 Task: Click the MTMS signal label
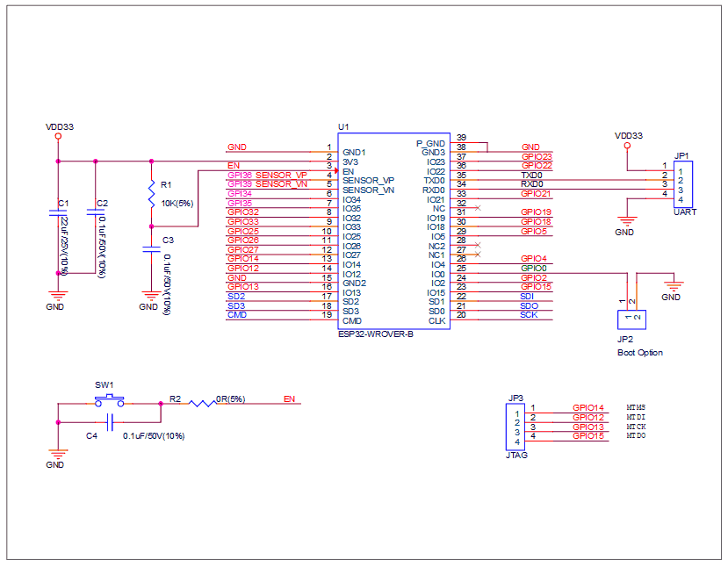pyautogui.click(x=636, y=407)
